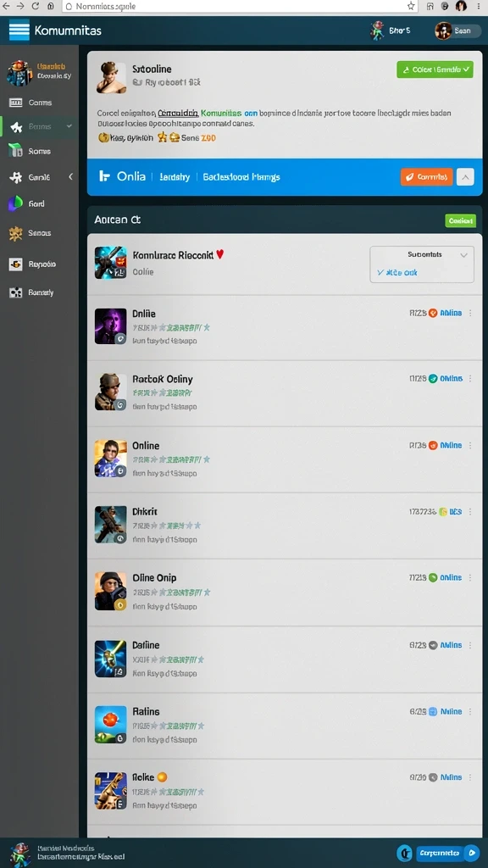
Task: Open three-dot options for Dhkrit row
Action: [x=470, y=512]
